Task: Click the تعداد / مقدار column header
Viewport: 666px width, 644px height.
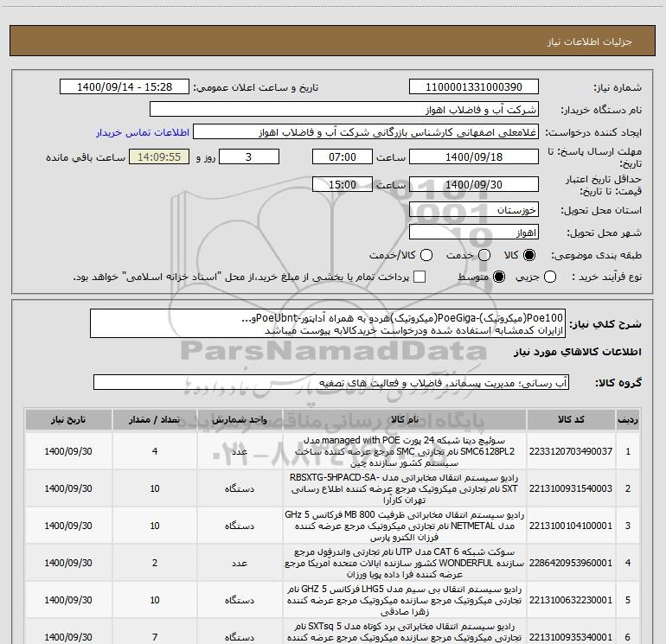Action: click(155, 419)
